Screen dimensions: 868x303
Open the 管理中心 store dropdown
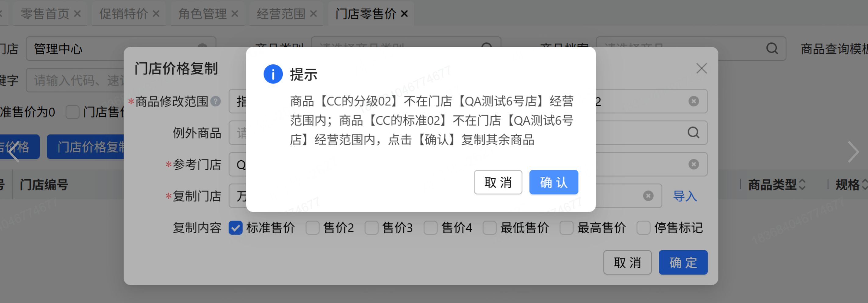pos(121,49)
